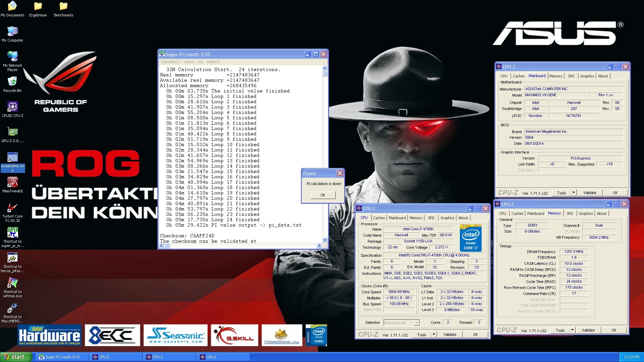
Task: Open the Benchmarks folder icon
Action: (63, 9)
